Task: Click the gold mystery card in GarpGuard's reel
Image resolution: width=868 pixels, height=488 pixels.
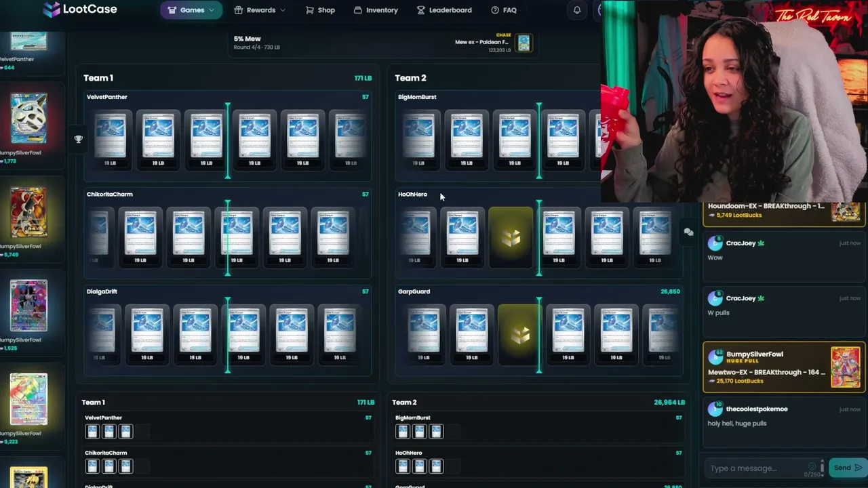Action: [x=520, y=335]
